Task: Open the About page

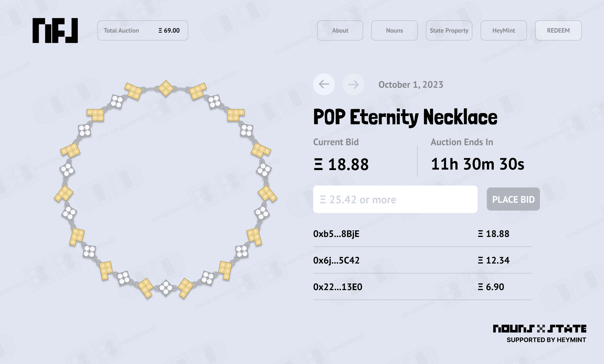Action: point(340,30)
